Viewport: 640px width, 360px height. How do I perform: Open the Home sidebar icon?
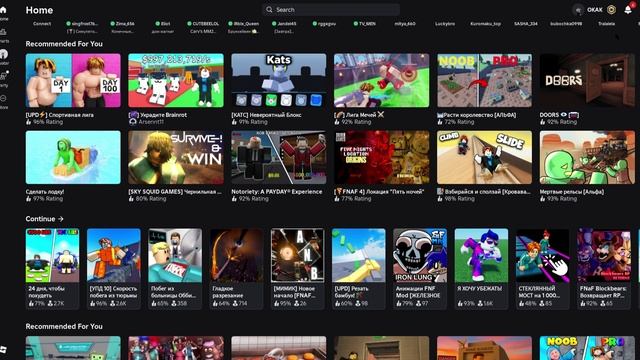point(3,10)
